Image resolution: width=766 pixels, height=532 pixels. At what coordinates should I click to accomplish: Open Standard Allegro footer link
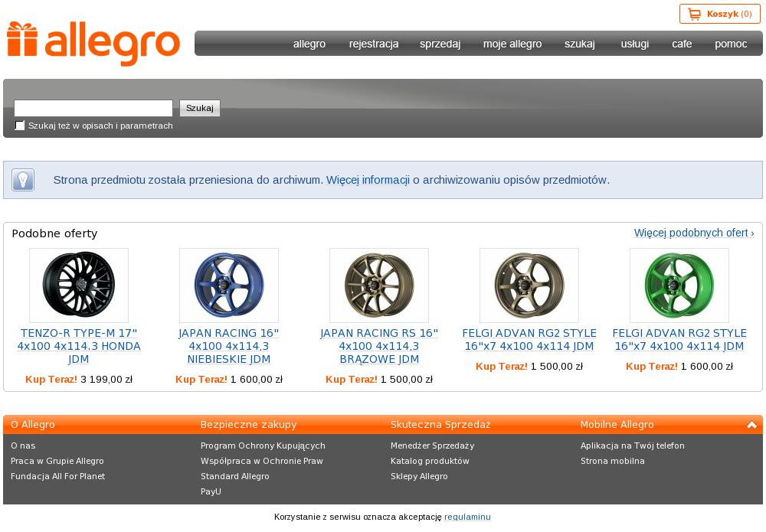point(235,476)
